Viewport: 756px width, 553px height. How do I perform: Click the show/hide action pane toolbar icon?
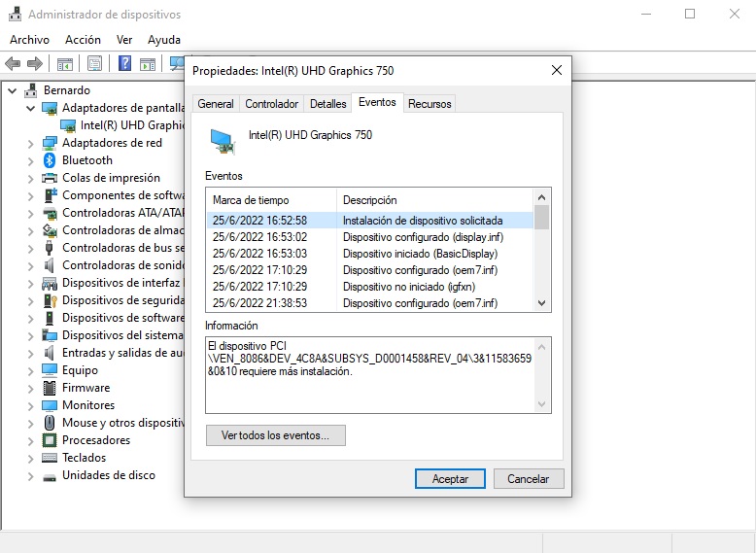(x=147, y=64)
